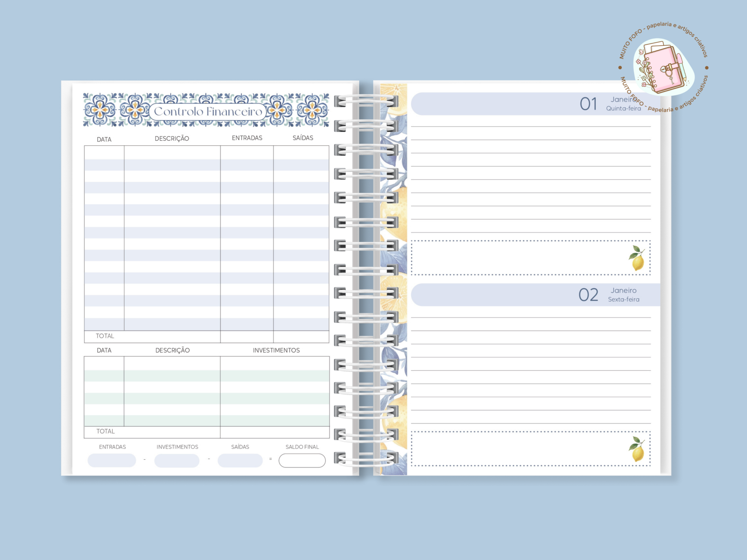The height and width of the screenshot is (560, 747).
Task: Click the rightmost azulejo tile ornament
Action: pyautogui.click(x=312, y=110)
